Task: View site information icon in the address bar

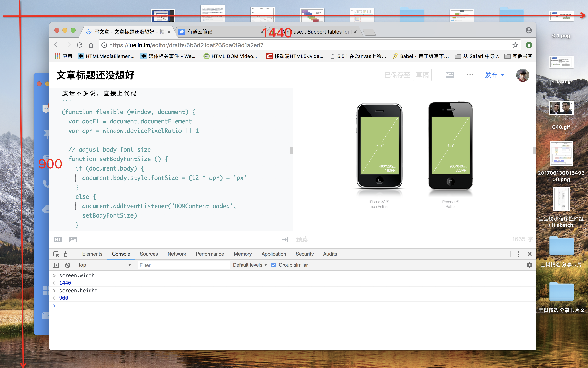Action: tap(104, 45)
